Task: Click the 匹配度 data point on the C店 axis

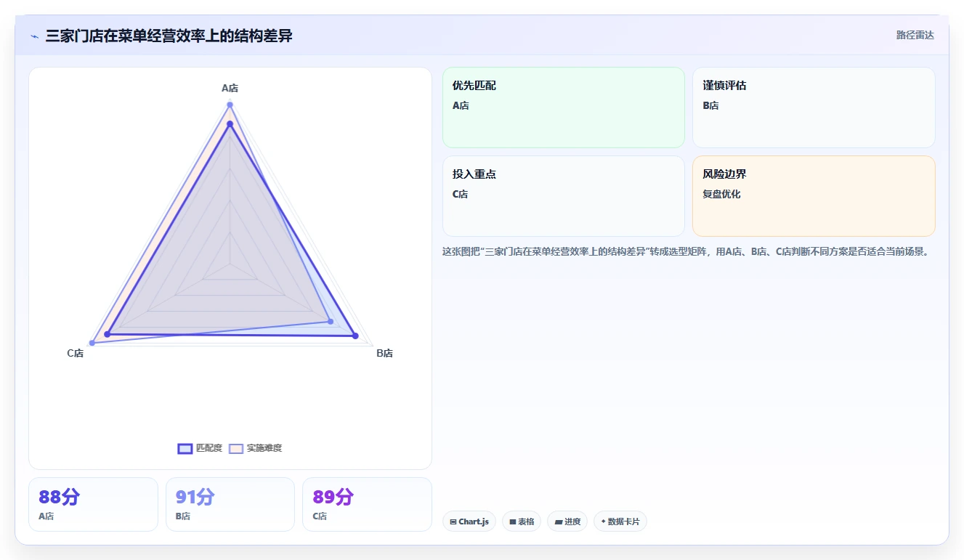Action: [108, 334]
